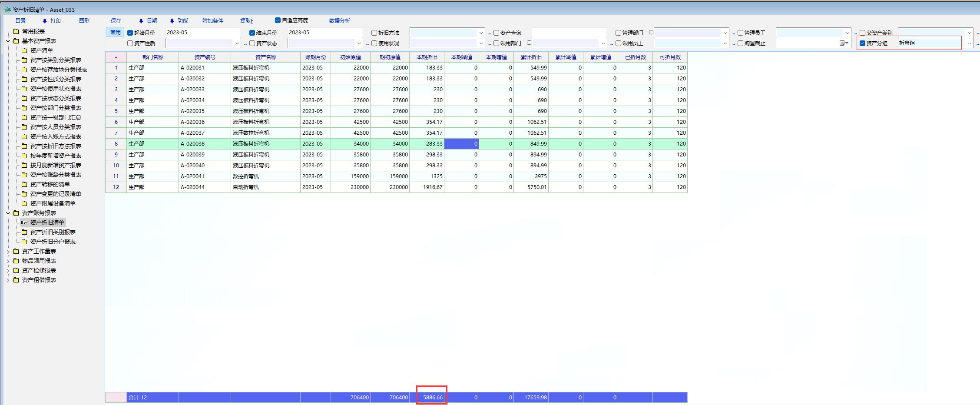Click the 资产折旧清单 report icon in tree
980x405 pixels.
point(24,222)
